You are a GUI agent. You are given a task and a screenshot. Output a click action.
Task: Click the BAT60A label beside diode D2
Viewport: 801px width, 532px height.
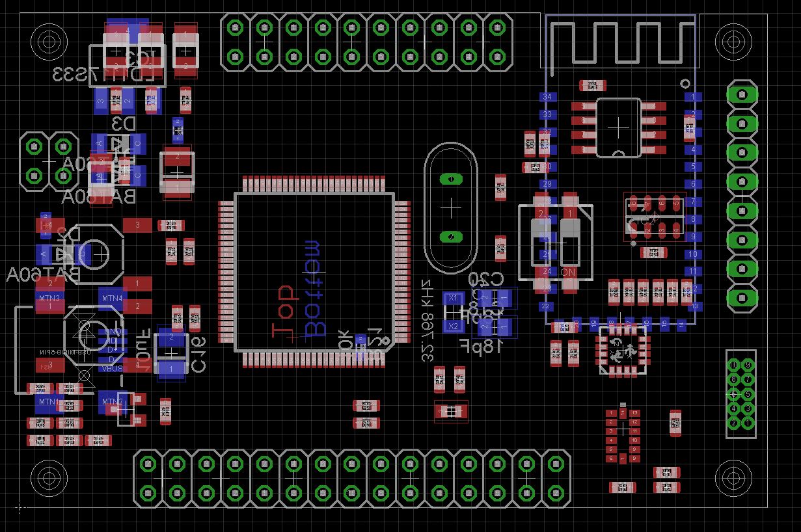point(44,275)
